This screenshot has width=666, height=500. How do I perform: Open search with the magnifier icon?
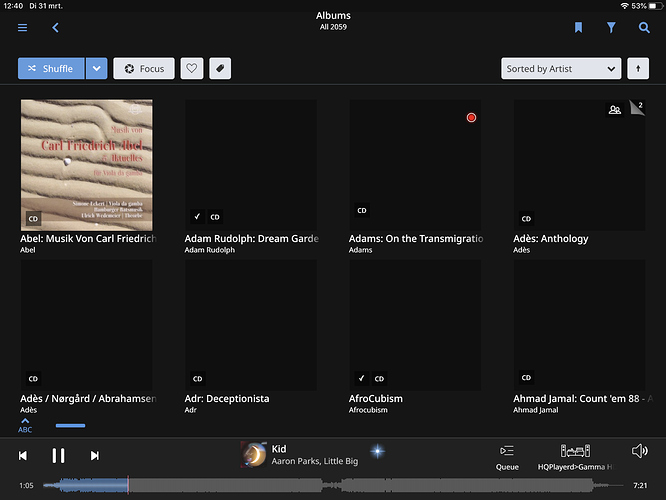tap(644, 28)
